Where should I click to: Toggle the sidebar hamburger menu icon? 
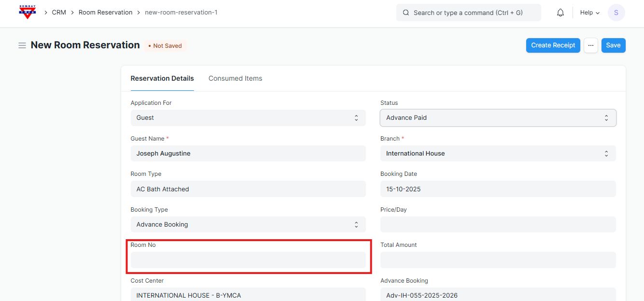point(22,45)
